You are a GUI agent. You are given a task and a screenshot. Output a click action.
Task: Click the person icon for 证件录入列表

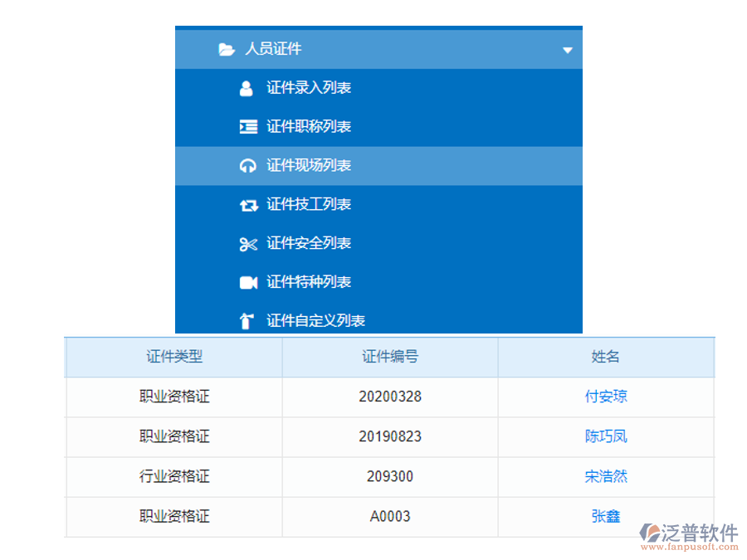coord(247,88)
